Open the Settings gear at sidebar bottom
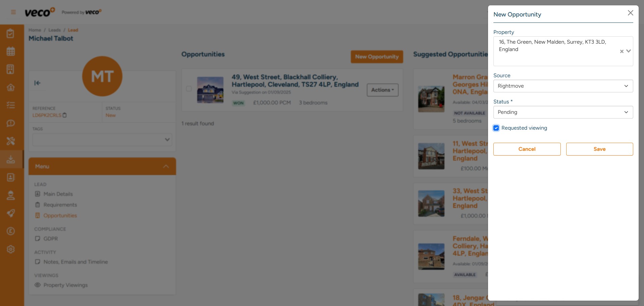 [11, 249]
